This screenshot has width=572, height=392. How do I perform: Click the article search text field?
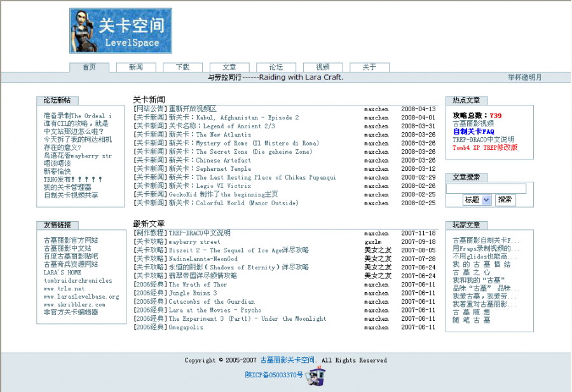click(x=486, y=188)
